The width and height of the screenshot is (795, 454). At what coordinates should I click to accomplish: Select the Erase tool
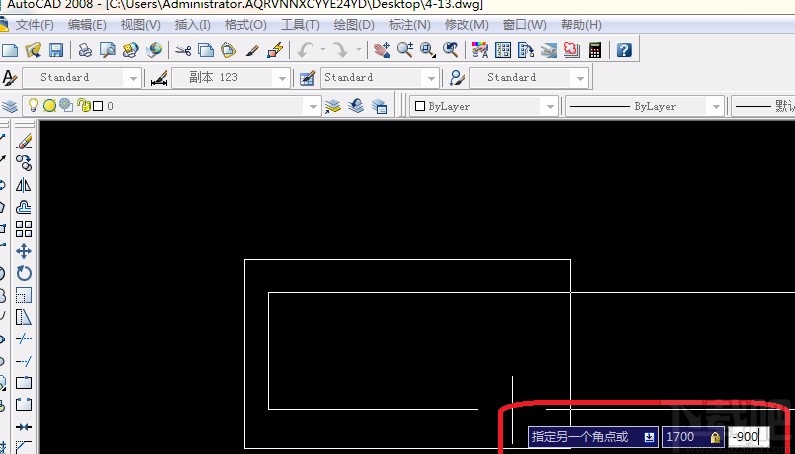point(24,142)
